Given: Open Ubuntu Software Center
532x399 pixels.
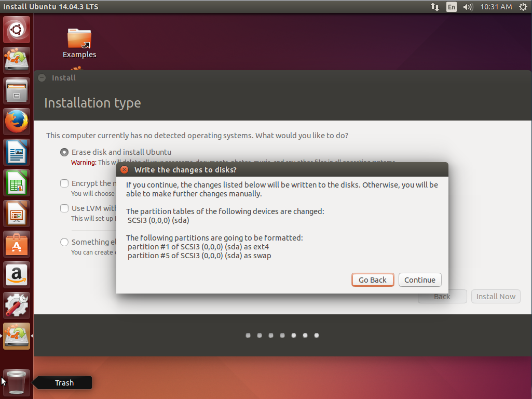Looking at the screenshot, I should (16, 244).
